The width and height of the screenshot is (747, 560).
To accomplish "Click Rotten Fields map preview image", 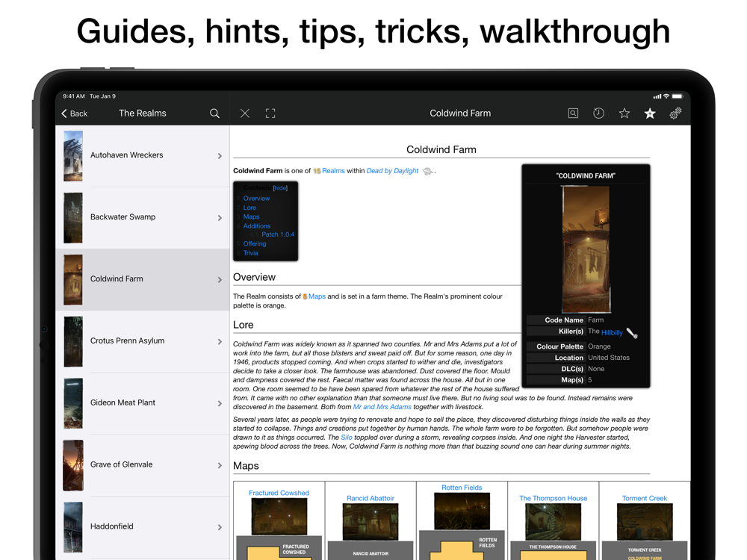I will [x=462, y=511].
